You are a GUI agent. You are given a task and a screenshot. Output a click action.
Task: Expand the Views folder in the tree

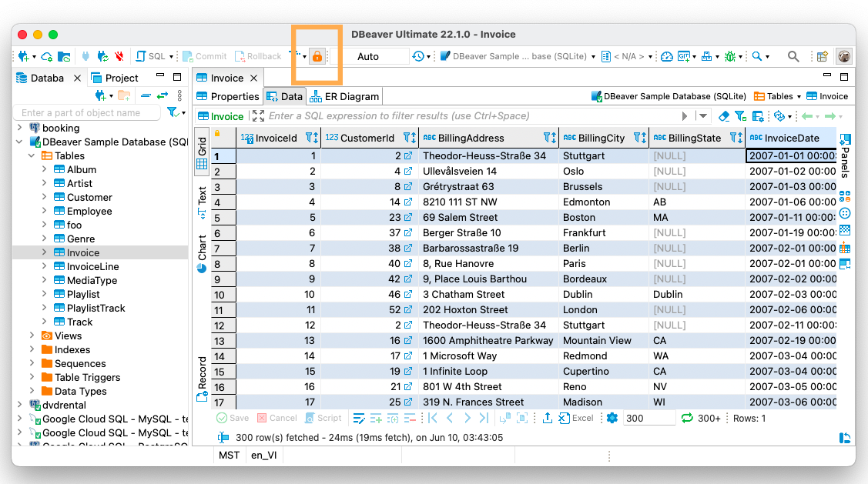[32, 335]
